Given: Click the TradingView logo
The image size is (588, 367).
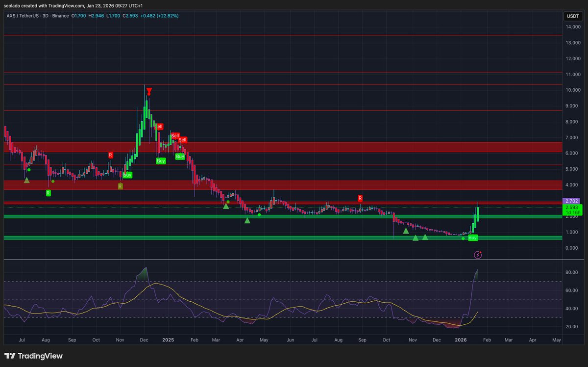Looking at the screenshot, I should click(33, 356).
